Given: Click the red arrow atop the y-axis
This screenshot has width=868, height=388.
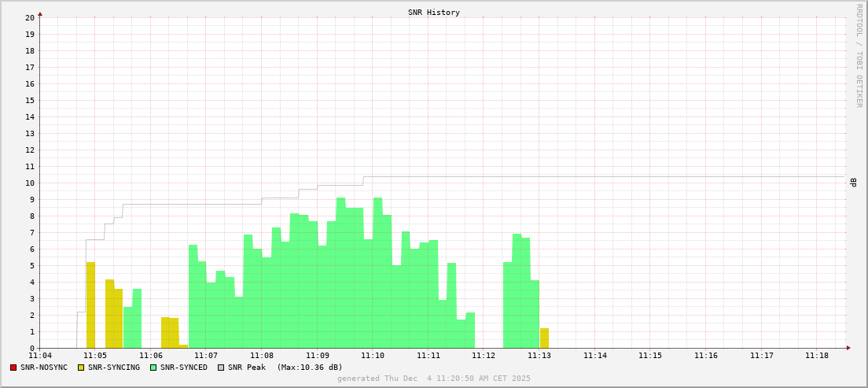Looking at the screenshot, I should (39, 13).
